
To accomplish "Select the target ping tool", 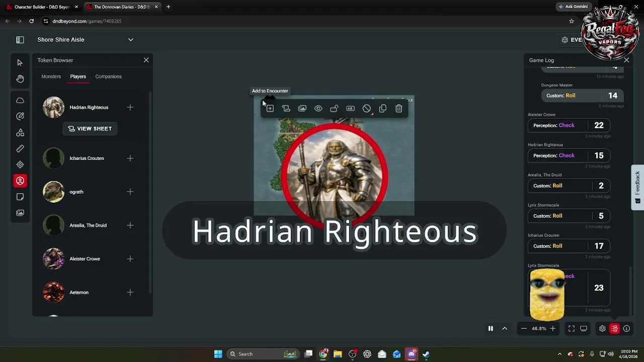I will click(20, 164).
